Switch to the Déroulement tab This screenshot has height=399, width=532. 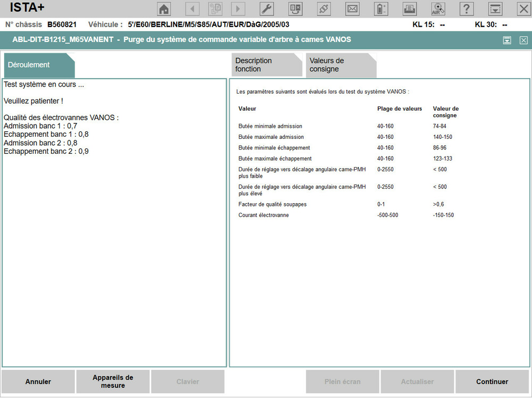[x=39, y=65]
